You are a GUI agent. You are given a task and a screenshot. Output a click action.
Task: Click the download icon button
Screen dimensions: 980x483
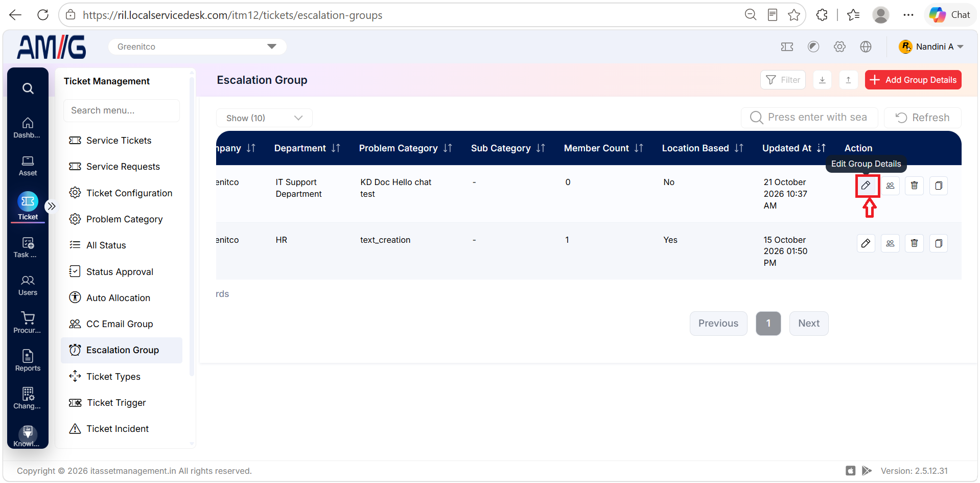pos(822,80)
